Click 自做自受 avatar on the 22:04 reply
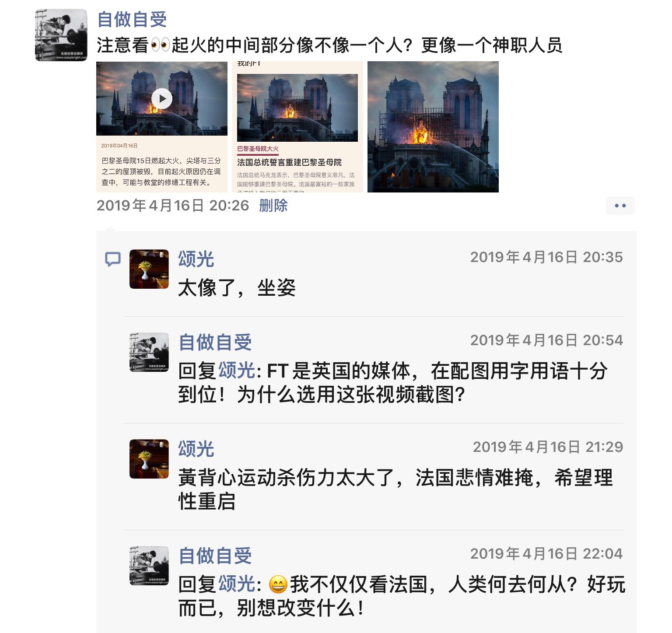Viewport: 672px width, 633px height. [x=149, y=566]
